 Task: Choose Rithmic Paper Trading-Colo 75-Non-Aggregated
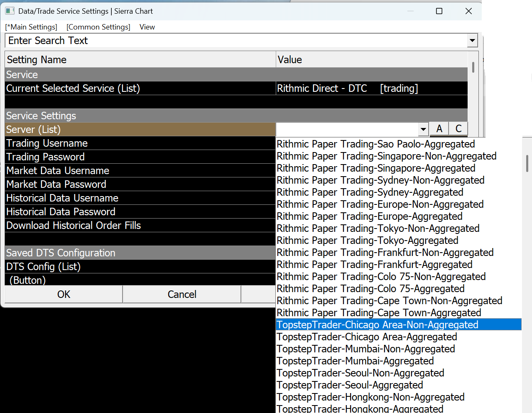399,276
